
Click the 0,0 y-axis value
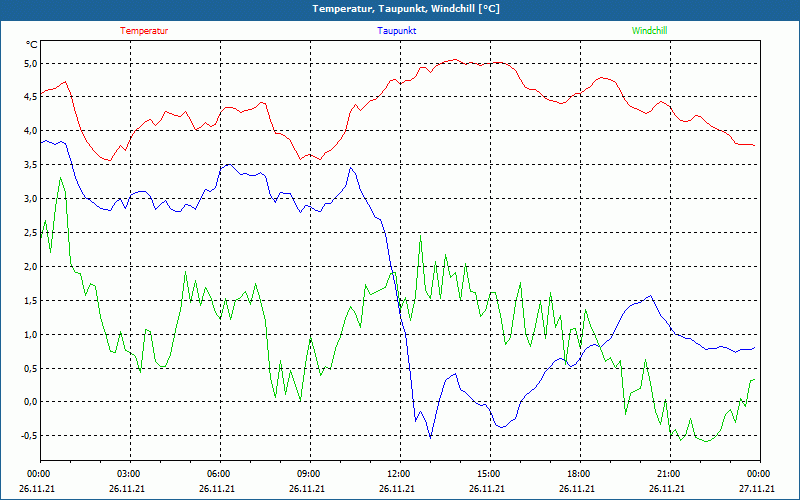31,402
